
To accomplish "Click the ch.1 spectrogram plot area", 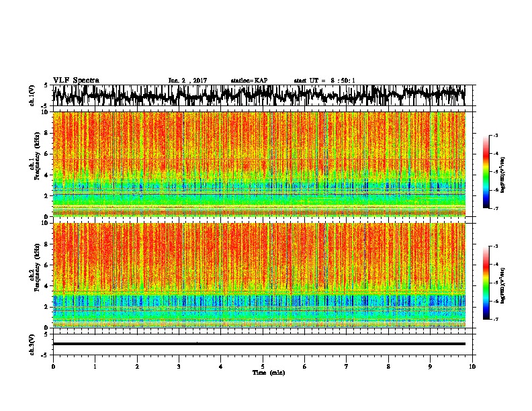I will (x=259, y=164).
